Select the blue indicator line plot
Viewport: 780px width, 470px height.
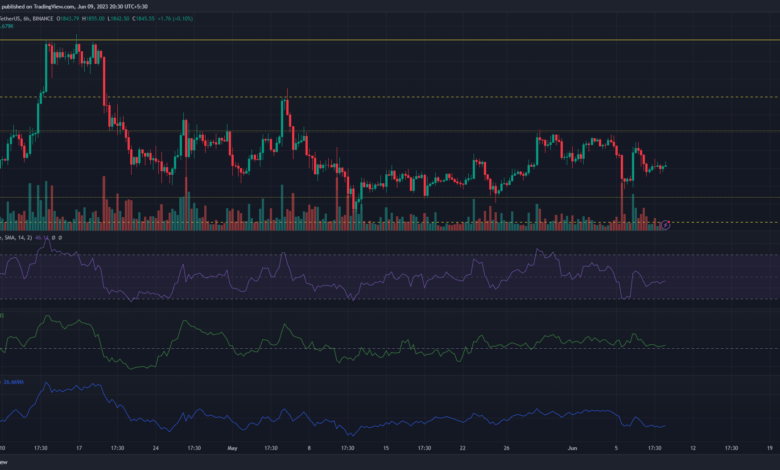(x=300, y=420)
